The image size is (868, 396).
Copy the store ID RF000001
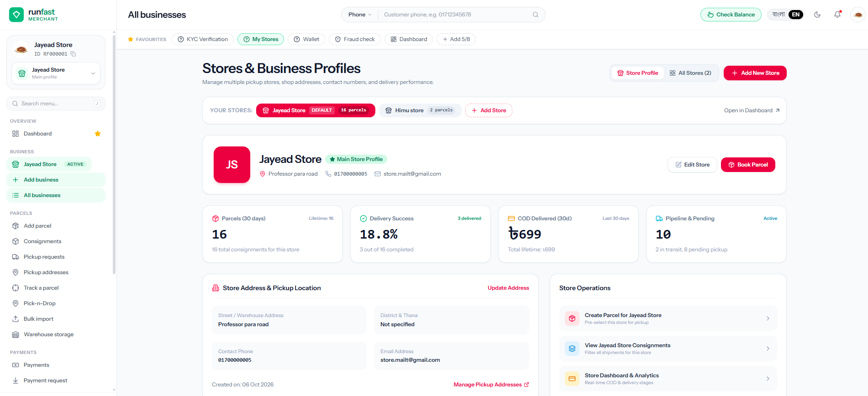pyautogui.click(x=73, y=54)
